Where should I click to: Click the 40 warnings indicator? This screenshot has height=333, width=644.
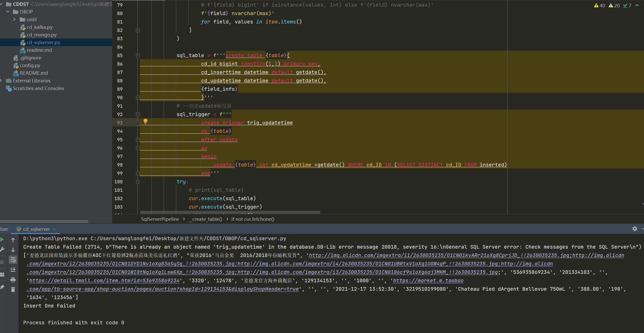600,6
